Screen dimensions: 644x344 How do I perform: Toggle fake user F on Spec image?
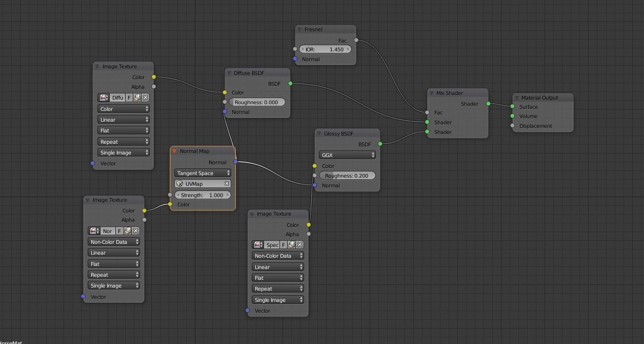click(x=284, y=245)
